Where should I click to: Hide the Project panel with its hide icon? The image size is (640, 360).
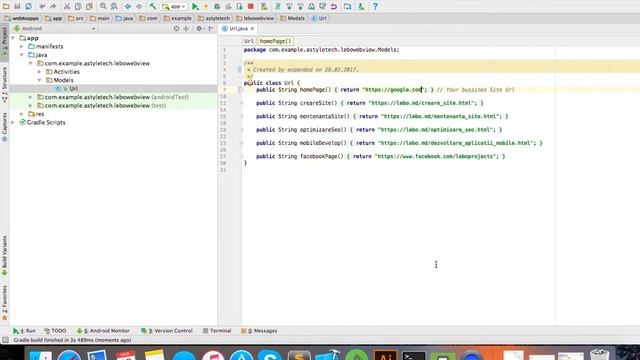tap(211, 29)
